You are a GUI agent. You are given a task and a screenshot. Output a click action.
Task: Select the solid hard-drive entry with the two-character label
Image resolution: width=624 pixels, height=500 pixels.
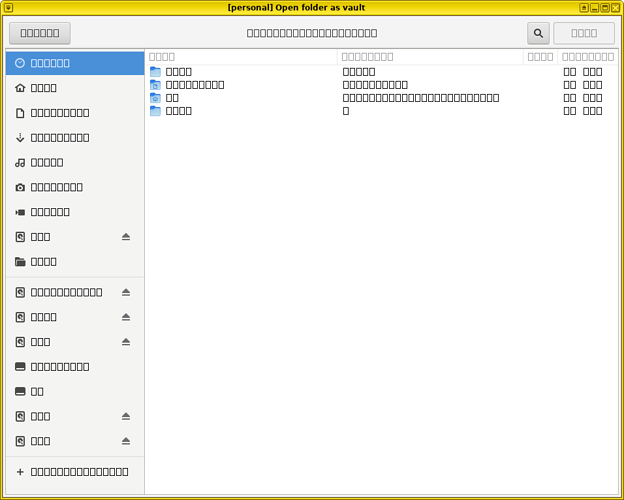75,391
